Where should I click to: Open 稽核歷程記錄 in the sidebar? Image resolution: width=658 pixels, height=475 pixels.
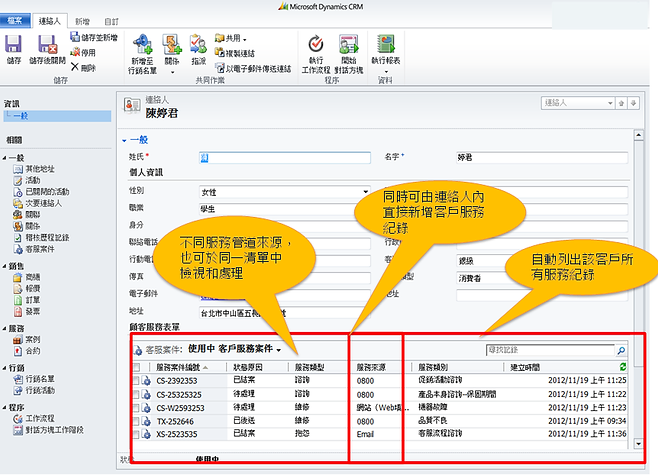[41, 238]
